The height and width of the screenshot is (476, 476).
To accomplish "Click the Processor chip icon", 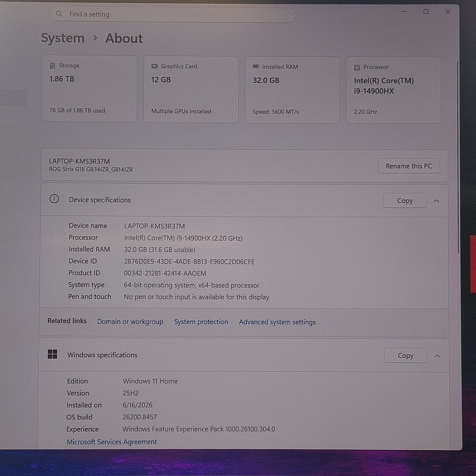I will pyautogui.click(x=357, y=68).
